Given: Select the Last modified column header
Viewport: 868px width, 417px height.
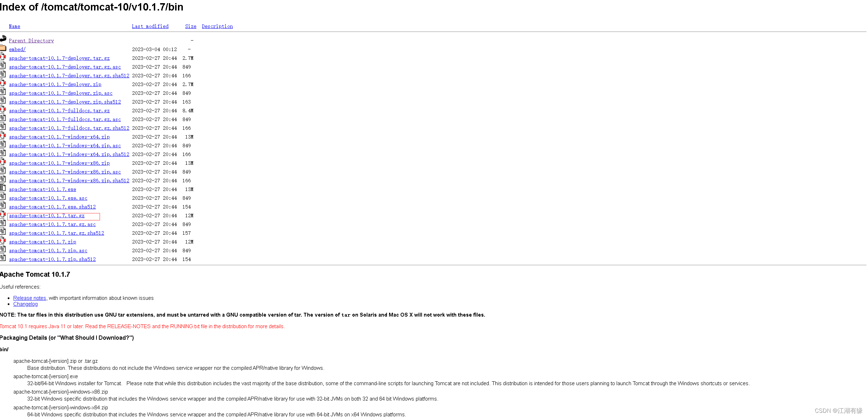Looking at the screenshot, I should tap(150, 26).
